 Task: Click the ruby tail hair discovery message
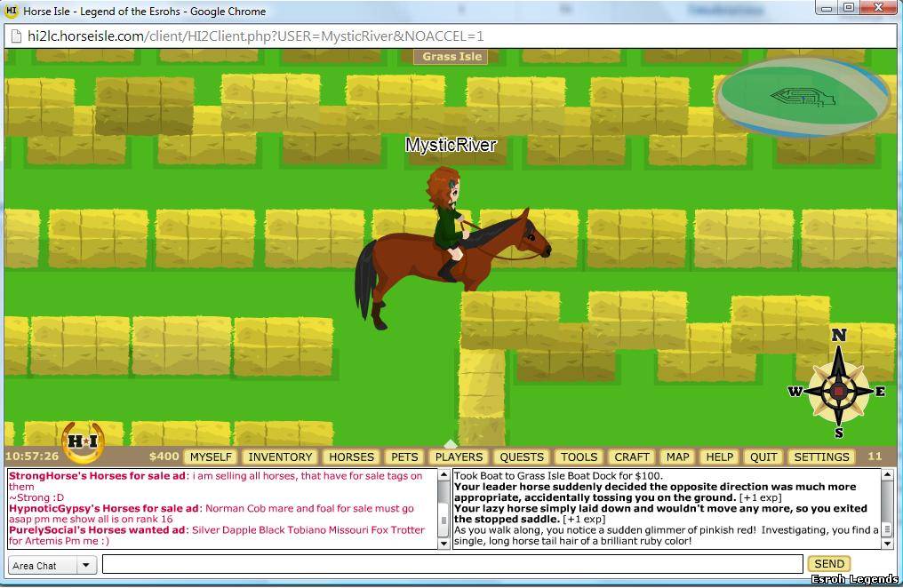click(x=667, y=536)
